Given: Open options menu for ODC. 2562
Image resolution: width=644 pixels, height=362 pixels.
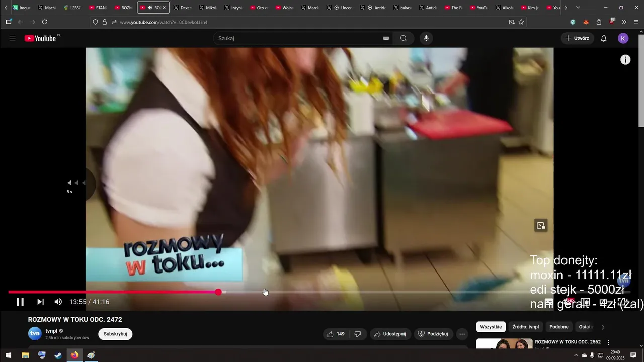Looking at the screenshot, I should click(608, 342).
